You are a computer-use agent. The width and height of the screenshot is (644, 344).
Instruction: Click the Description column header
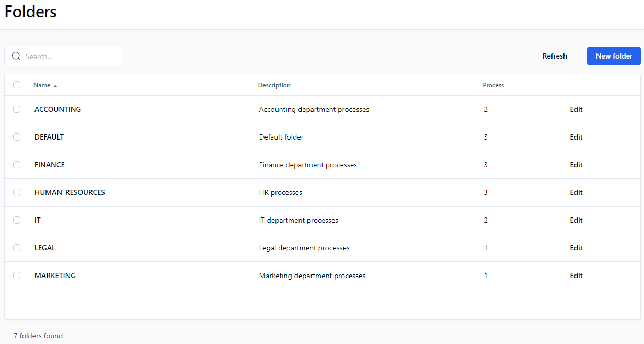click(x=274, y=85)
